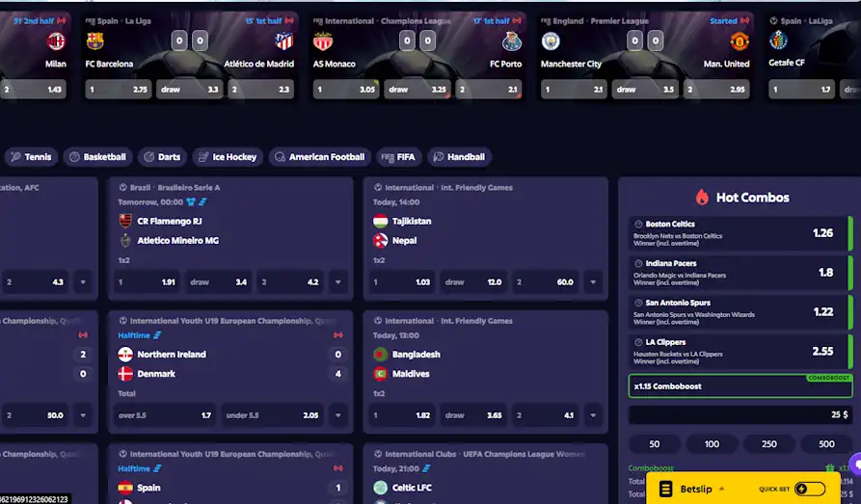
Task: Click the Hot Combos flame icon
Action: click(x=702, y=198)
